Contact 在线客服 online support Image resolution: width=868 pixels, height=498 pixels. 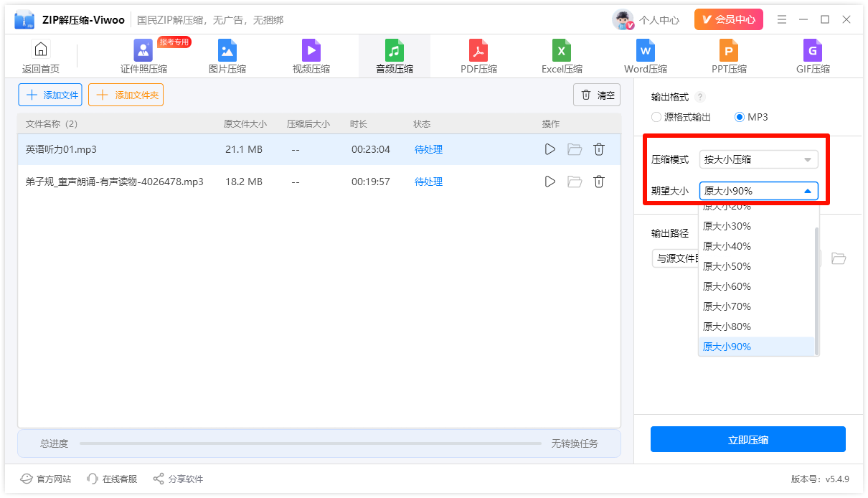pos(112,479)
